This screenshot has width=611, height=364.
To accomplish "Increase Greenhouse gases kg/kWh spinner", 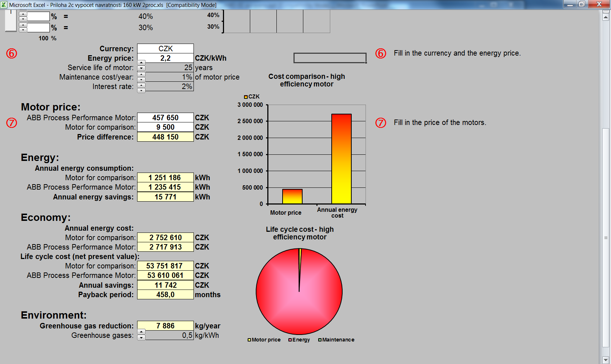I will click(141, 332).
